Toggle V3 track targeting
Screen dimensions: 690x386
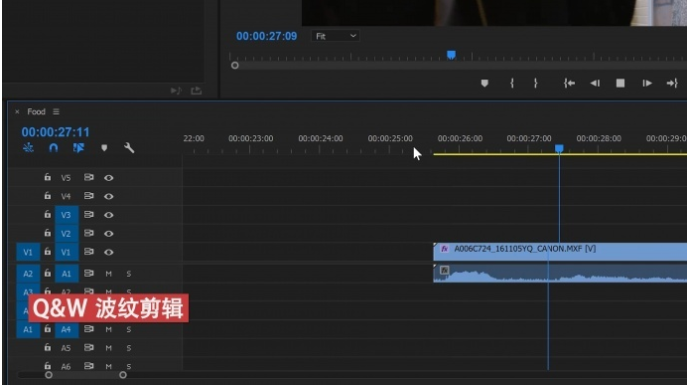[x=66, y=215]
